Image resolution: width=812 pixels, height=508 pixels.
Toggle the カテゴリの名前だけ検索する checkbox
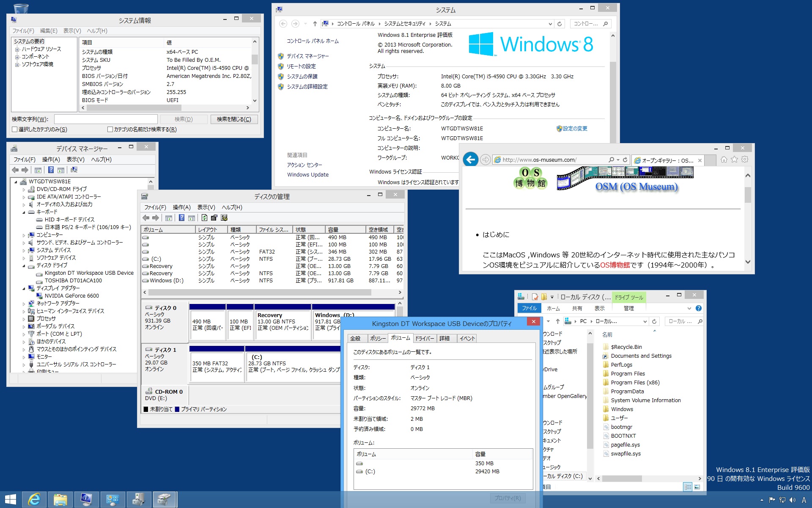pos(110,130)
